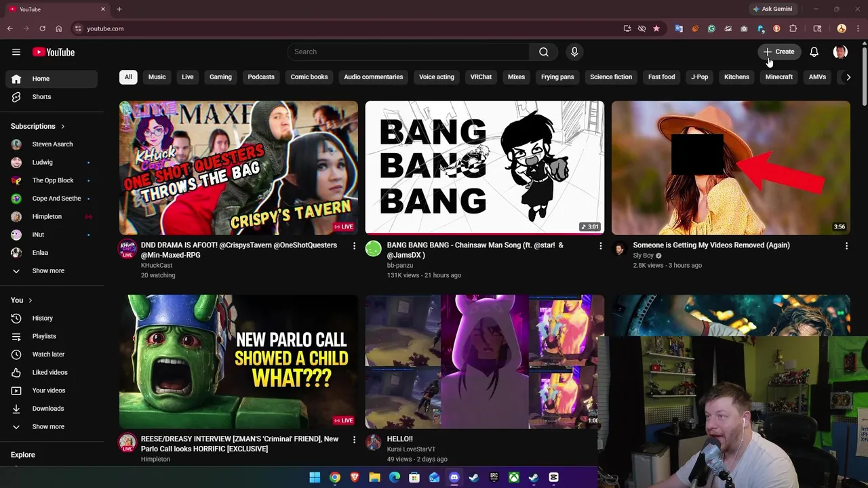
Task: Open Enlaa subscription channel
Action: point(52,253)
